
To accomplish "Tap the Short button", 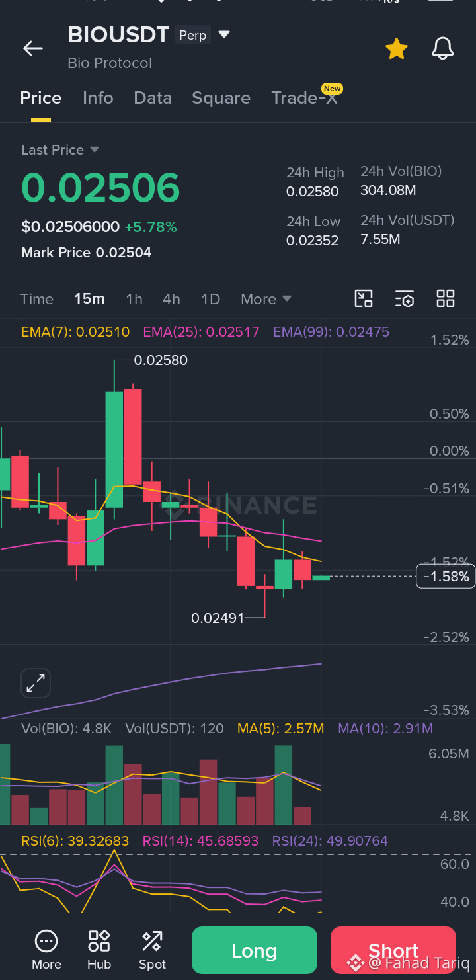I will click(x=393, y=951).
